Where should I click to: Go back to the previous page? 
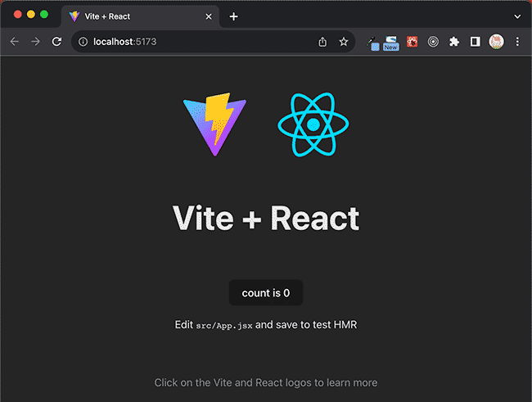point(14,42)
